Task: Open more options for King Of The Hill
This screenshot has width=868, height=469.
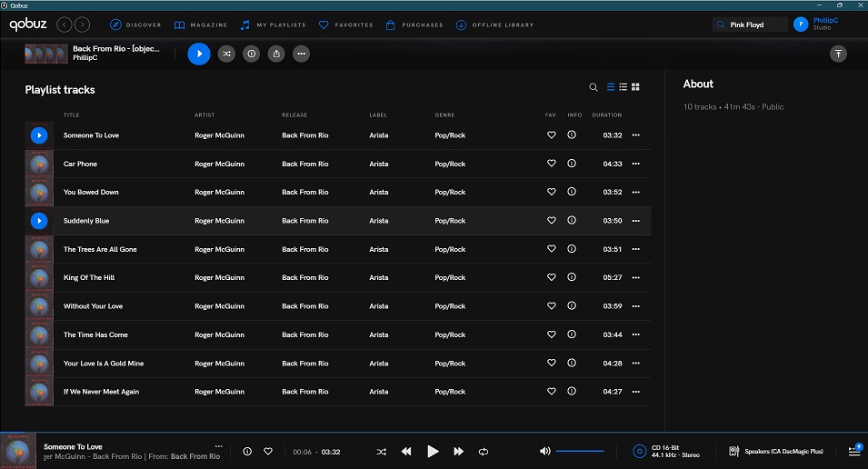Action: [x=636, y=277]
